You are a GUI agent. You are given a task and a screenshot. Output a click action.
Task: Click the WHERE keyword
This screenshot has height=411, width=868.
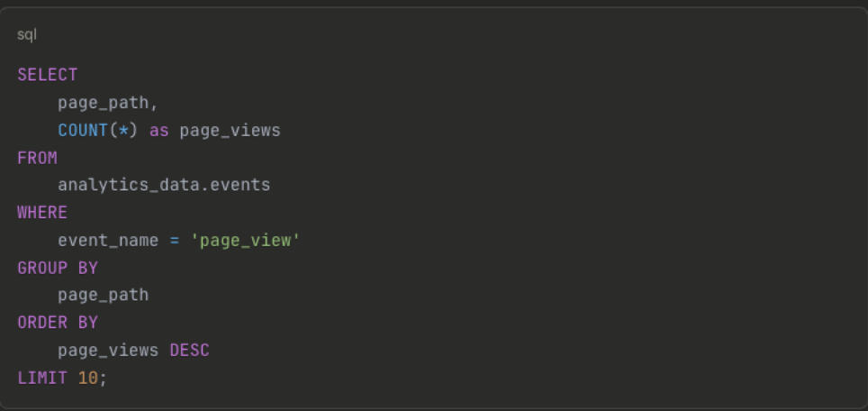click(42, 213)
